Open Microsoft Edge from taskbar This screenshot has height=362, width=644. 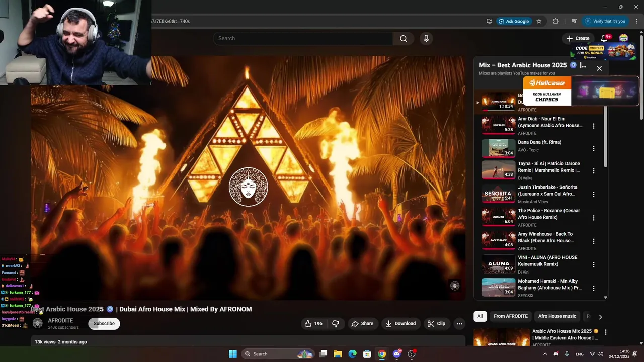click(x=353, y=354)
